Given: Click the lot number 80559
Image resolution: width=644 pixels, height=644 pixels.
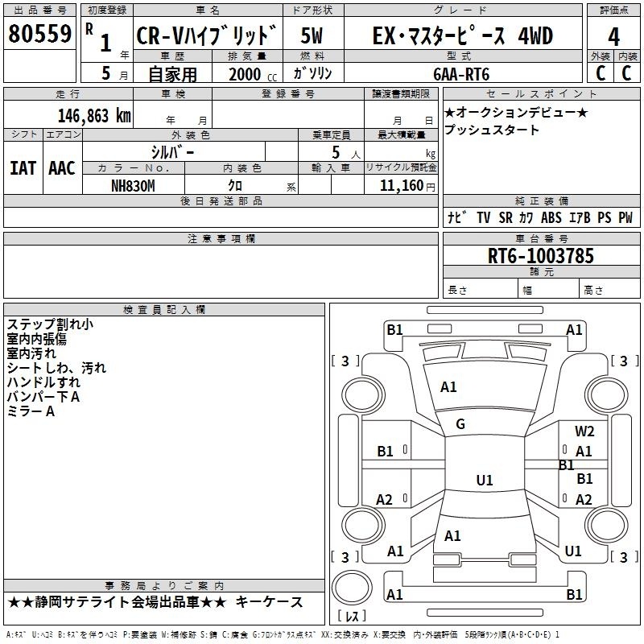Looking at the screenshot, I should (x=39, y=35).
